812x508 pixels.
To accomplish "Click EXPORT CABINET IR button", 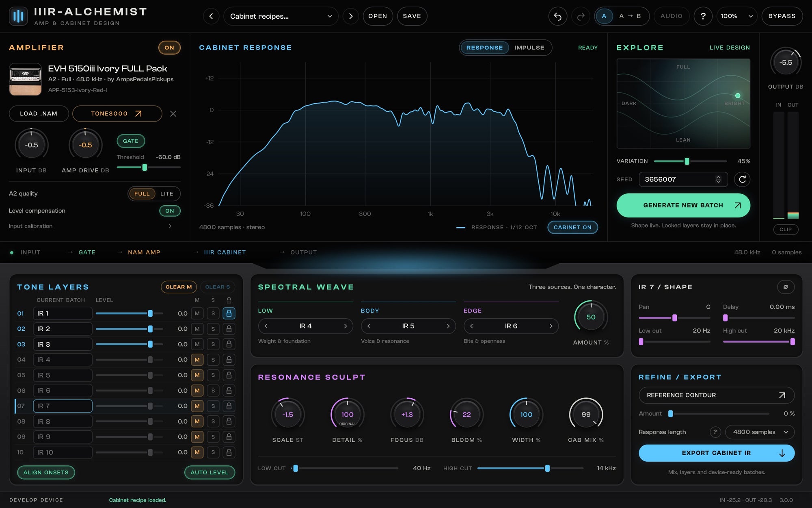I will (716, 453).
